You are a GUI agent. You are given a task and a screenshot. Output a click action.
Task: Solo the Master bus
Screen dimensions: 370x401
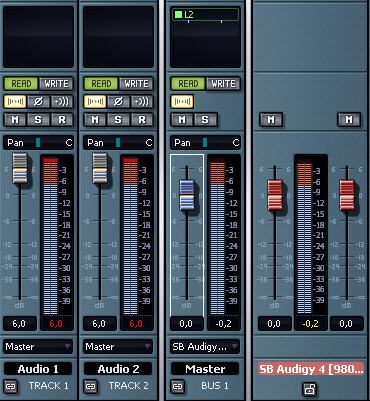point(205,120)
